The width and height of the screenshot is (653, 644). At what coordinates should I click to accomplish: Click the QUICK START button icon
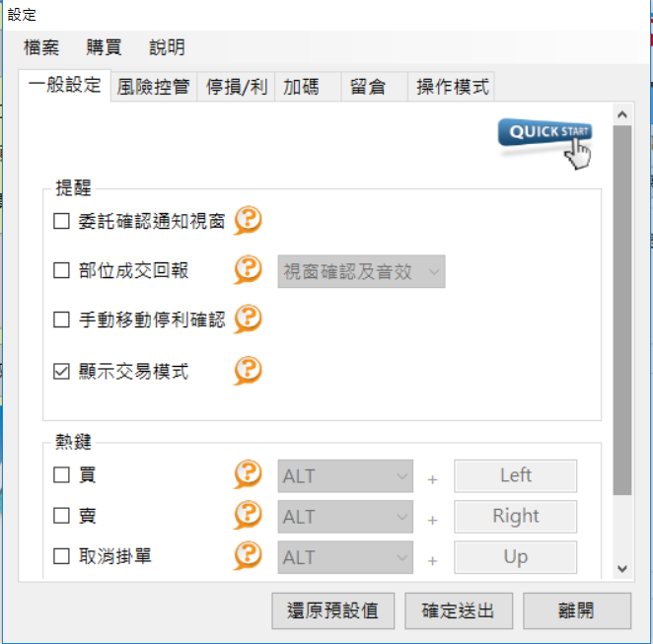pos(545,143)
